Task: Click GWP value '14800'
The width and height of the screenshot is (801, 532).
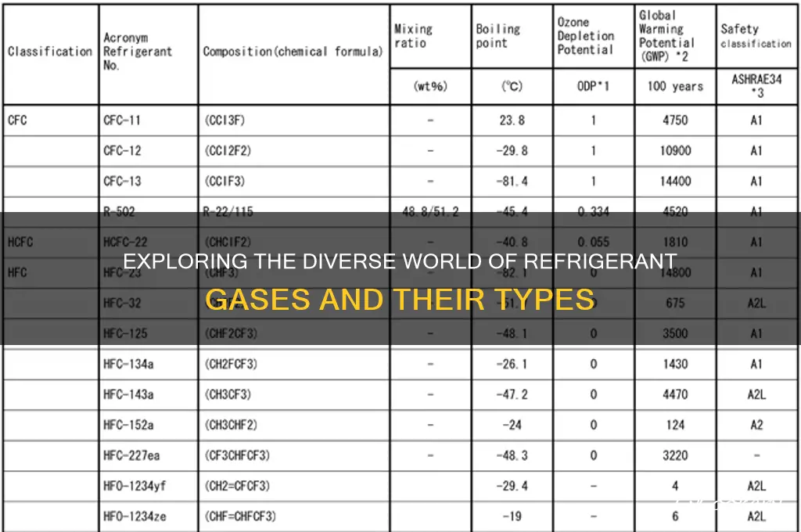Action: pos(675,272)
